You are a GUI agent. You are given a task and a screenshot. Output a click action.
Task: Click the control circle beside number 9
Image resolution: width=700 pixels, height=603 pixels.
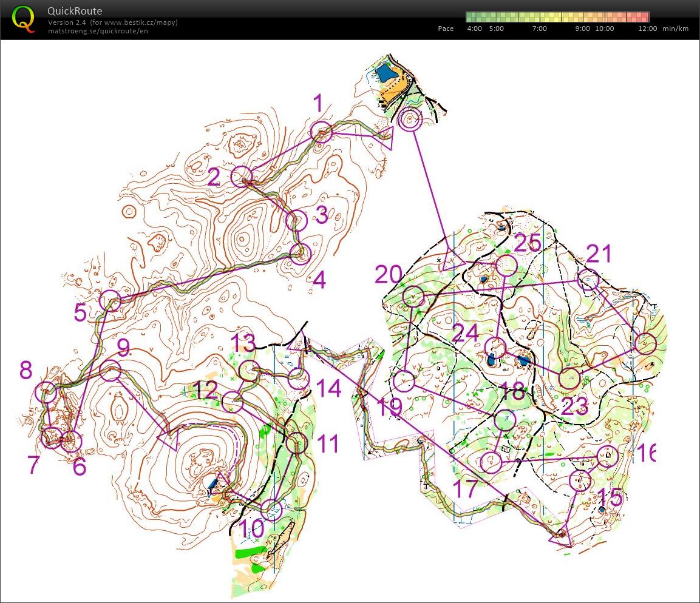[110, 371]
